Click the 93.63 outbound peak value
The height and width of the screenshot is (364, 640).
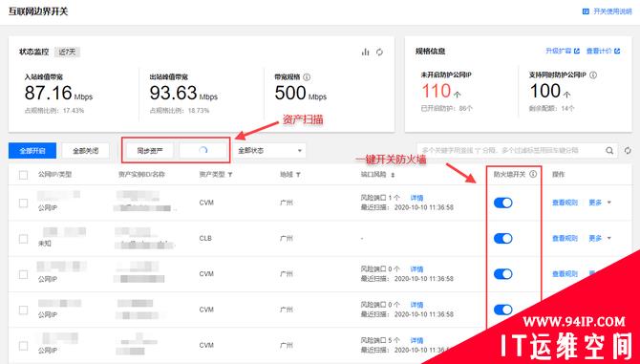coord(174,93)
